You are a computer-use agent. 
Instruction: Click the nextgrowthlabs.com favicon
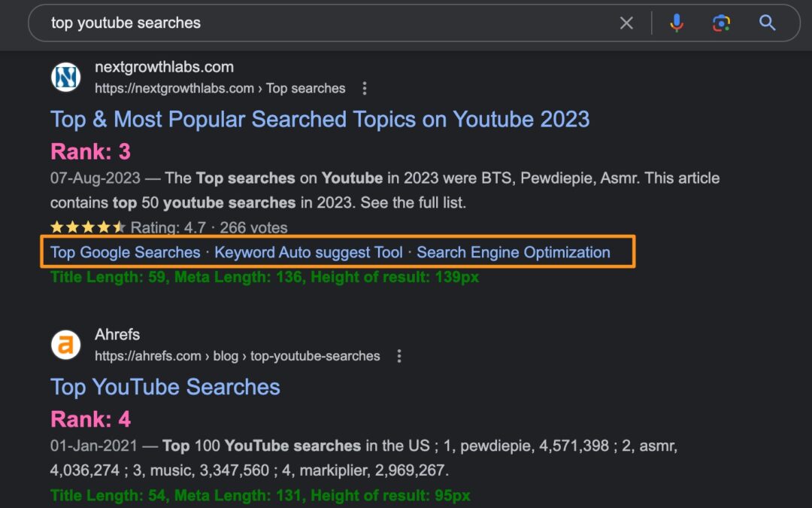[65, 78]
